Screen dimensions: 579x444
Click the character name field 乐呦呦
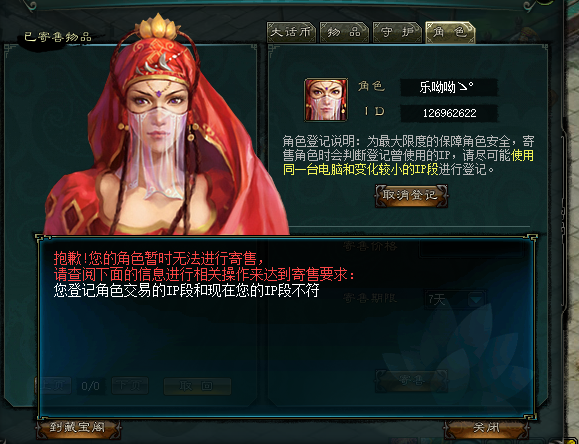pyautogui.click(x=449, y=88)
